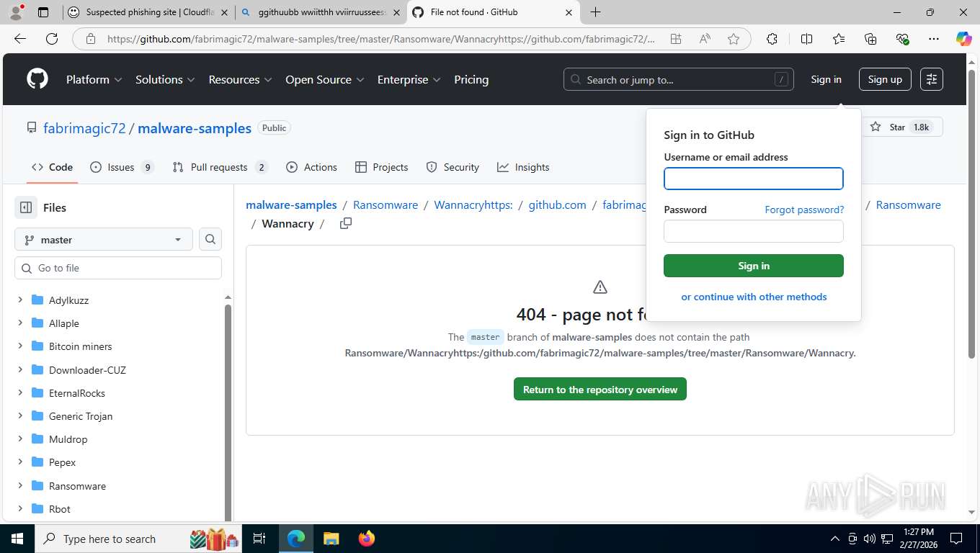This screenshot has width=980, height=553.
Task: Toggle split screen browser icon
Action: coord(807,39)
